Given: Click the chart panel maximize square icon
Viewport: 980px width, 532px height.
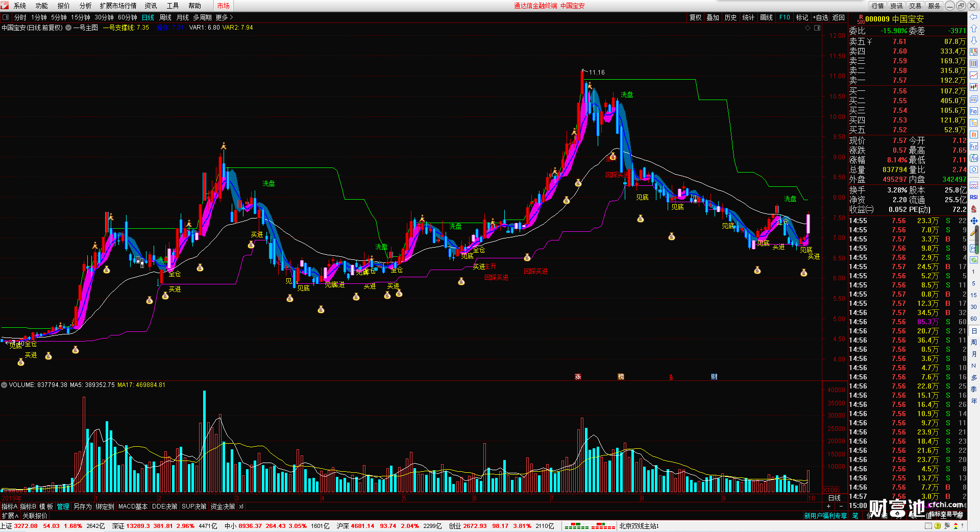Looking at the screenshot, I should 817,28.
